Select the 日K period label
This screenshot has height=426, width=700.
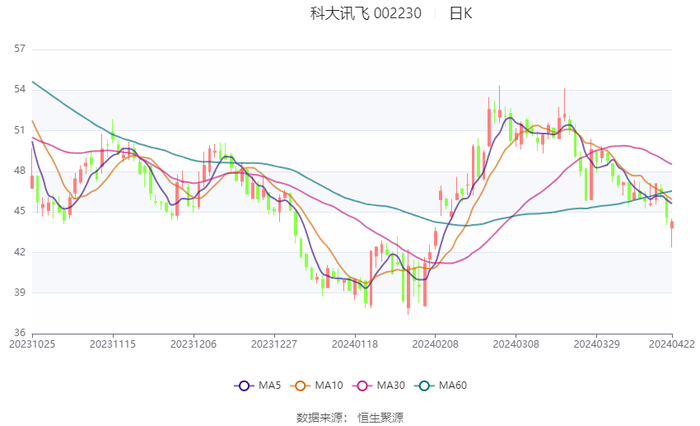pos(460,14)
